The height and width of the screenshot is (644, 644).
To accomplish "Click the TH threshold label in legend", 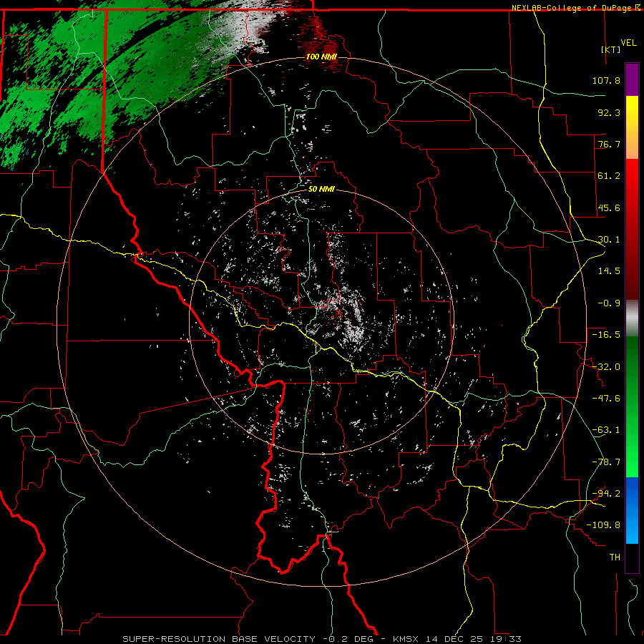I will click(615, 557).
